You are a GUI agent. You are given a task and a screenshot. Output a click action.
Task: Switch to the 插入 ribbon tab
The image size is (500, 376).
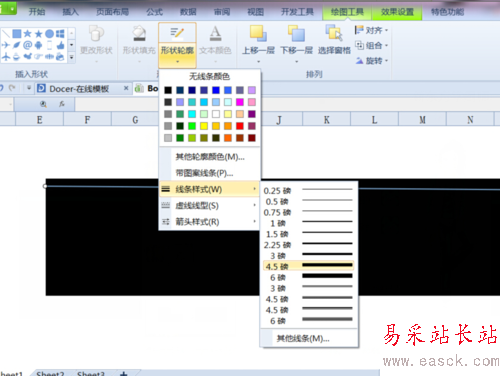coord(70,12)
